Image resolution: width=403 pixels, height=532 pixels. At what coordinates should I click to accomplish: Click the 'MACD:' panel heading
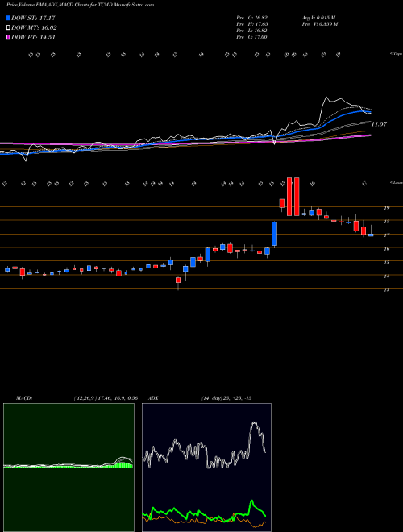click(23, 398)
